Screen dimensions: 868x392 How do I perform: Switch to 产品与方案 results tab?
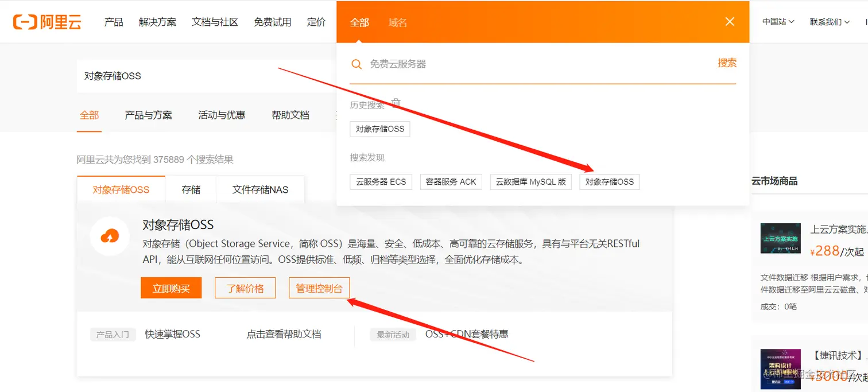148,115
